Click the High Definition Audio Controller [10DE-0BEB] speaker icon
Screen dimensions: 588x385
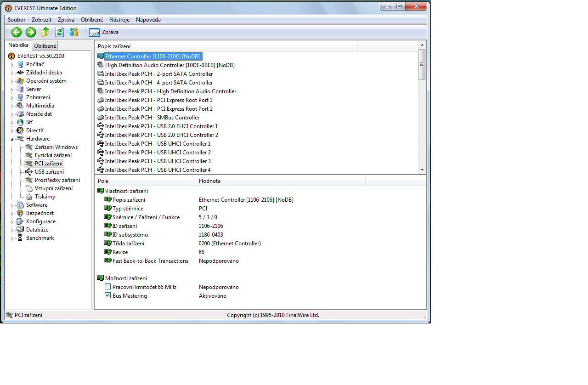tap(101, 65)
